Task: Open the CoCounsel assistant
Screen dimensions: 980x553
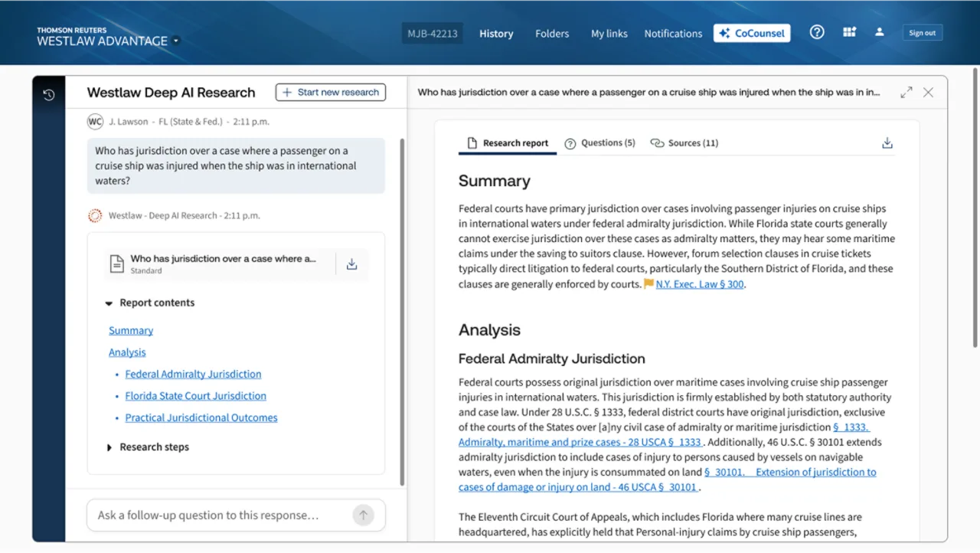Action: (752, 33)
